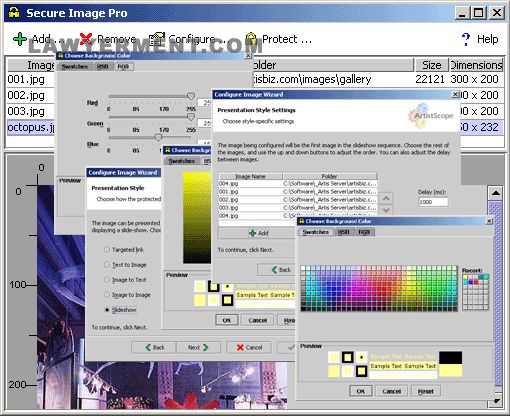Click the Green slider thumb
Viewport: 510px width, 416px height.
tap(191, 117)
